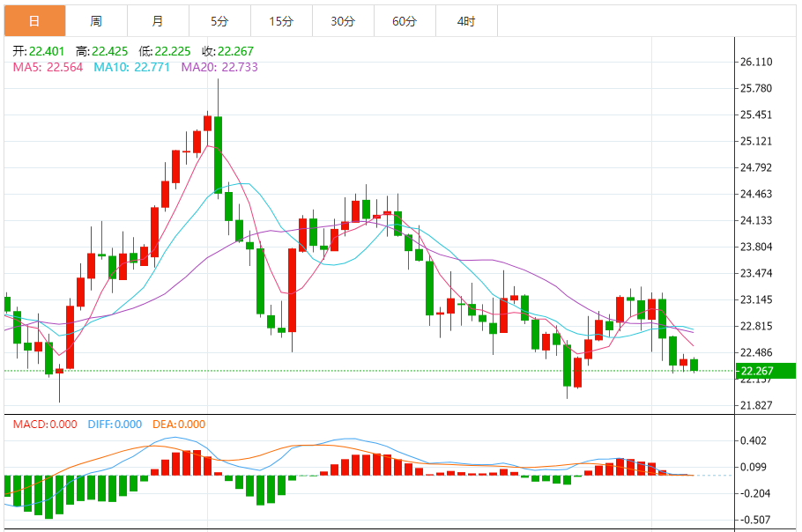Click the 24.463 price axis label
This screenshot has width=802, height=532.
pos(756,194)
